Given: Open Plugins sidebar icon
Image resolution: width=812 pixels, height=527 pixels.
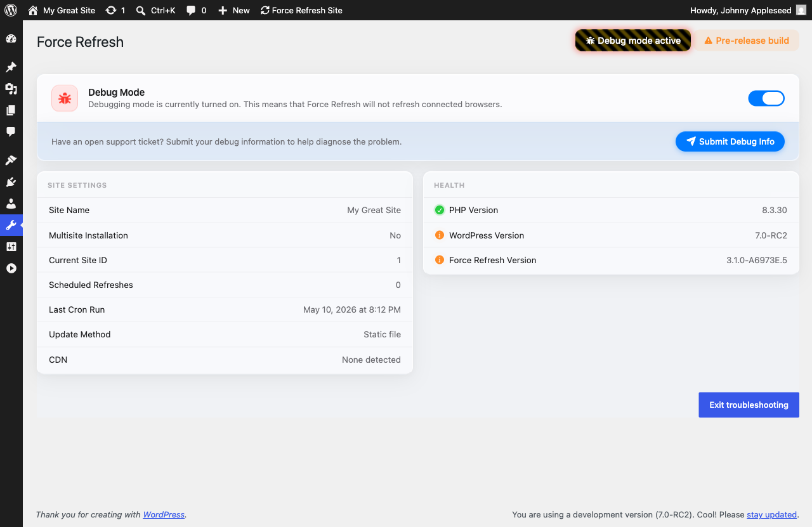Looking at the screenshot, I should [x=11, y=182].
